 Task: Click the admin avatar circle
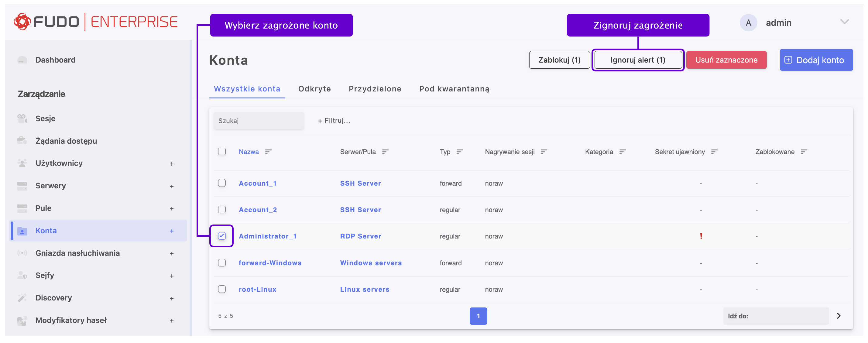tap(748, 23)
